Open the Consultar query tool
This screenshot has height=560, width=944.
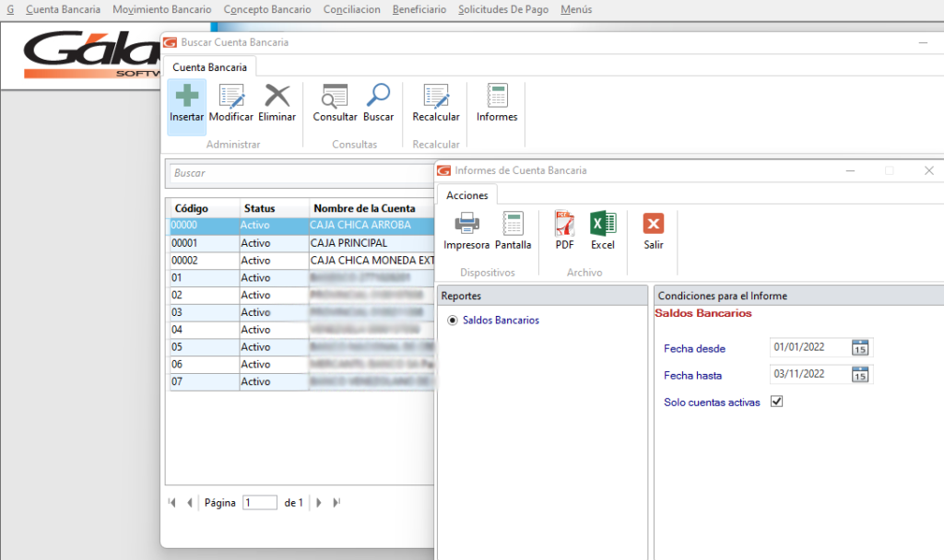335,97
